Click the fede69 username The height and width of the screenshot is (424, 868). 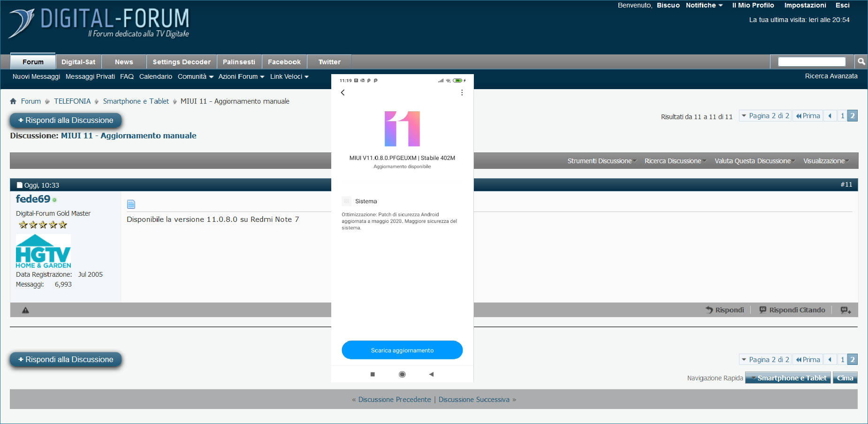pyautogui.click(x=33, y=199)
